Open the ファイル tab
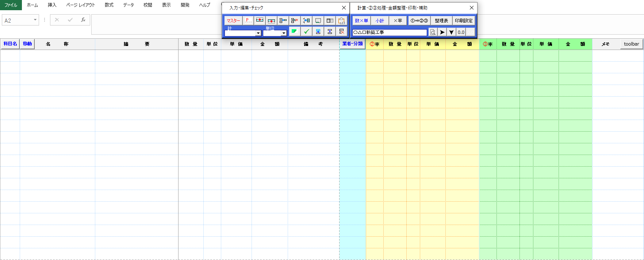This screenshot has width=644, height=260. (x=11, y=5)
